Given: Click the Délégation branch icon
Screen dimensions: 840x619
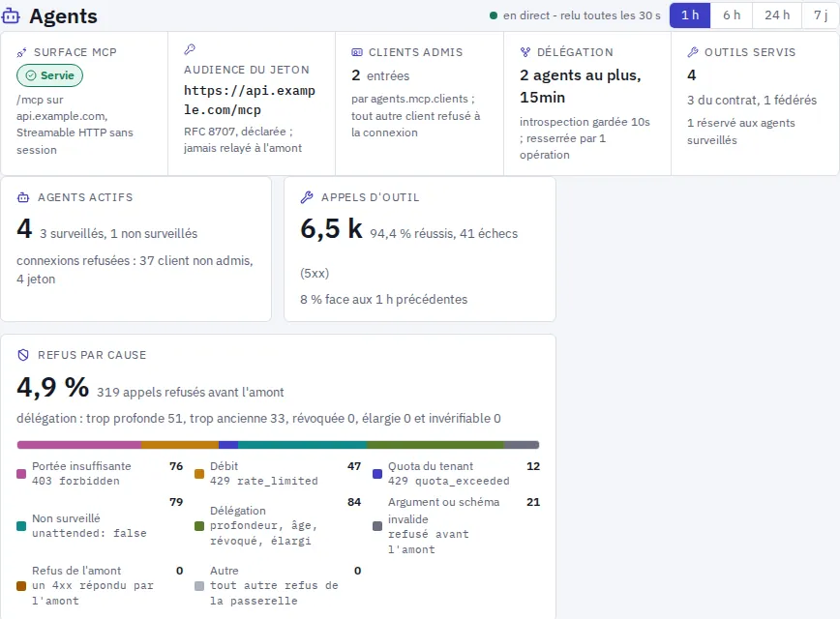Looking at the screenshot, I should click(525, 52).
